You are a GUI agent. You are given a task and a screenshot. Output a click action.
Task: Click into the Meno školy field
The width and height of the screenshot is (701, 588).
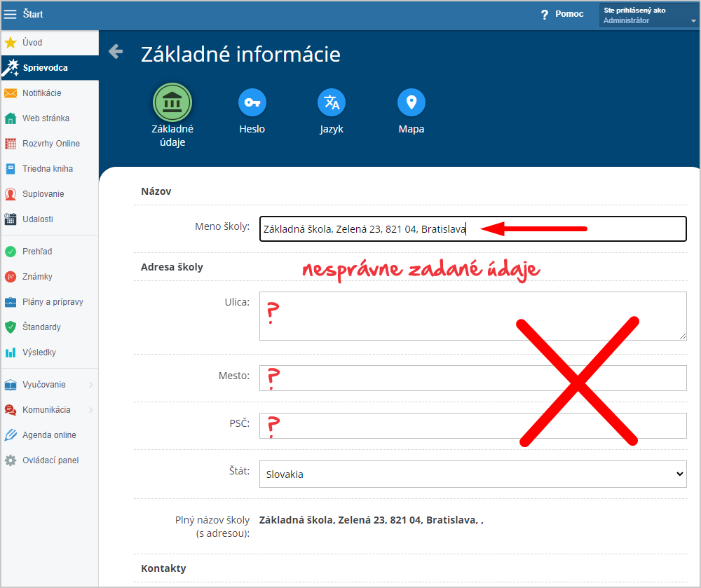click(473, 228)
